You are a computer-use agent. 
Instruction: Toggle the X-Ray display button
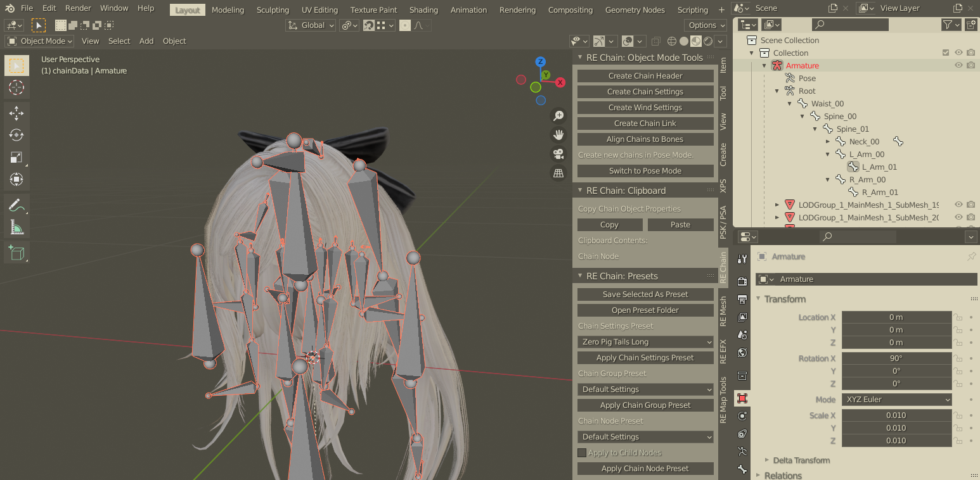coord(656,41)
